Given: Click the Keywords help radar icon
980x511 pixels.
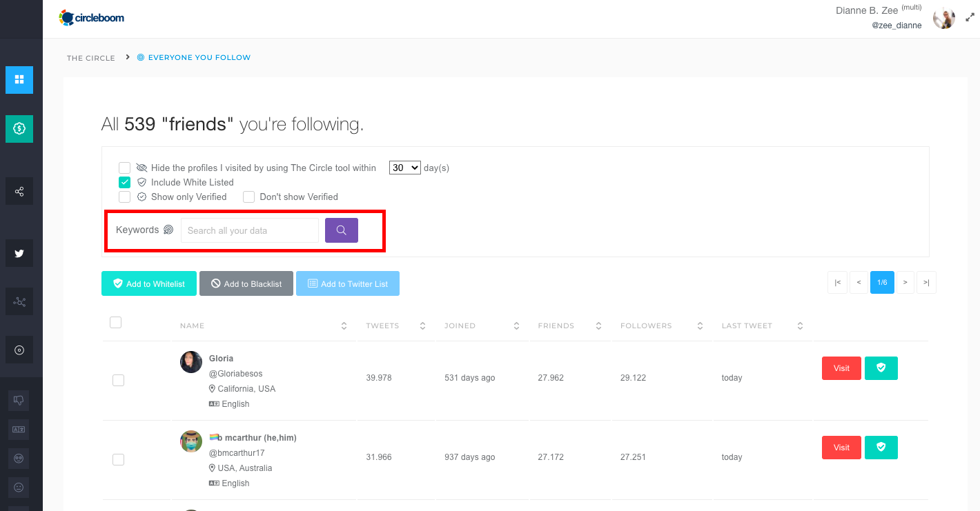Looking at the screenshot, I should [x=168, y=230].
